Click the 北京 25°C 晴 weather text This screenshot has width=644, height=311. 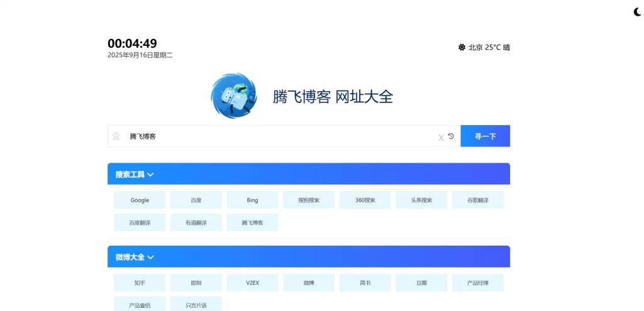click(x=489, y=47)
